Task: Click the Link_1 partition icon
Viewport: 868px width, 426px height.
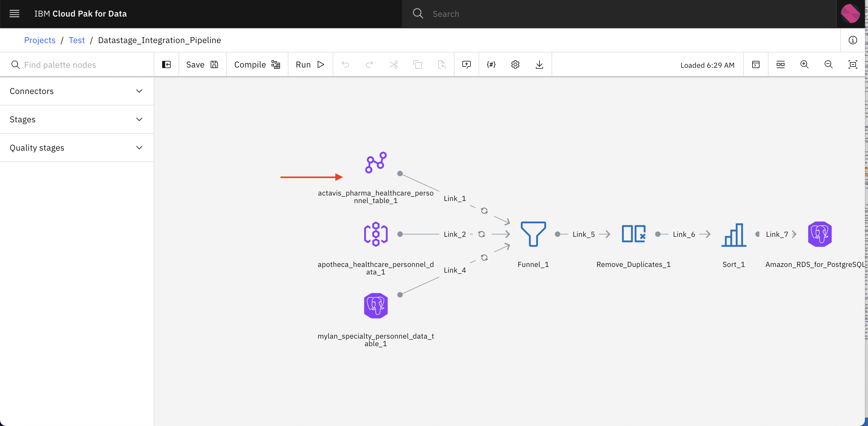Action: tap(484, 211)
